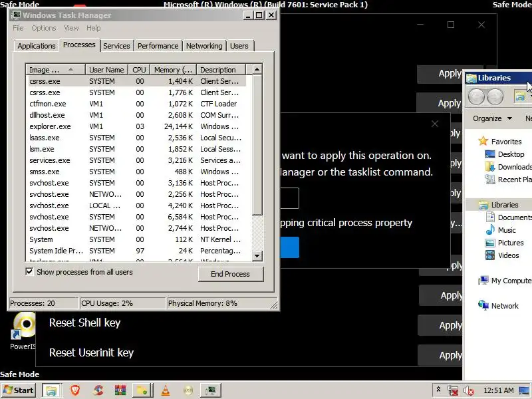Select Desktop under Favorites
Viewport: 532px width, 399px height.
click(505, 154)
